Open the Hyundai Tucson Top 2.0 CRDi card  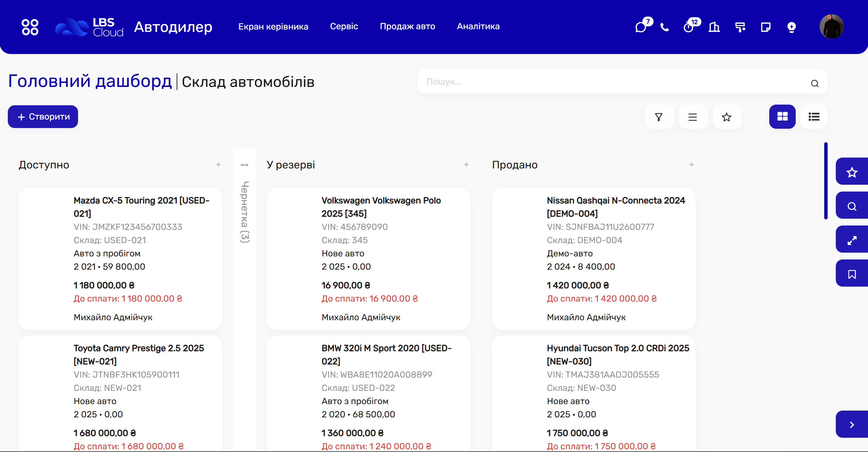pyautogui.click(x=594, y=394)
